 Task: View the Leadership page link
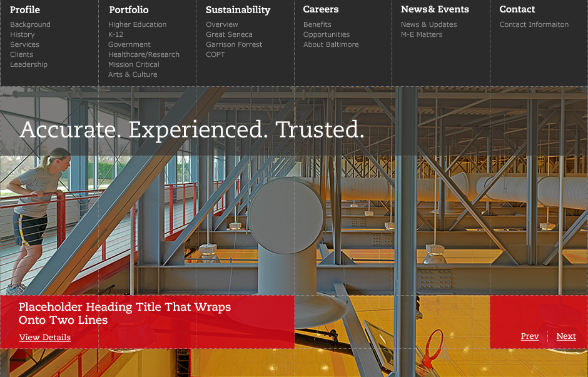pos(28,64)
